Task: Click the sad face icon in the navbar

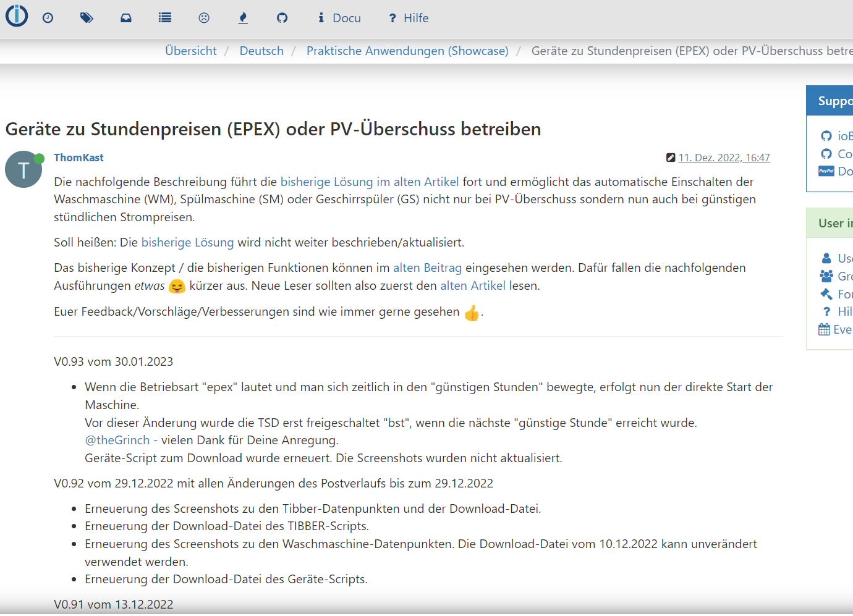Action: coord(204,18)
